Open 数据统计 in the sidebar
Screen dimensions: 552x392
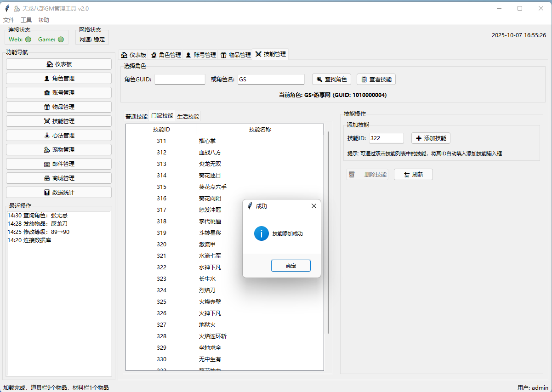click(x=59, y=193)
